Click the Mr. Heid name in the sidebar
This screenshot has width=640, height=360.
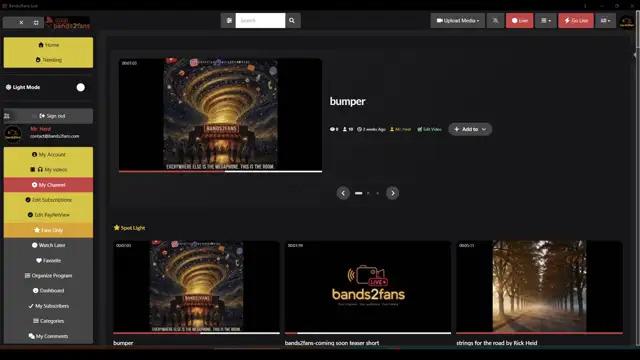coord(40,129)
